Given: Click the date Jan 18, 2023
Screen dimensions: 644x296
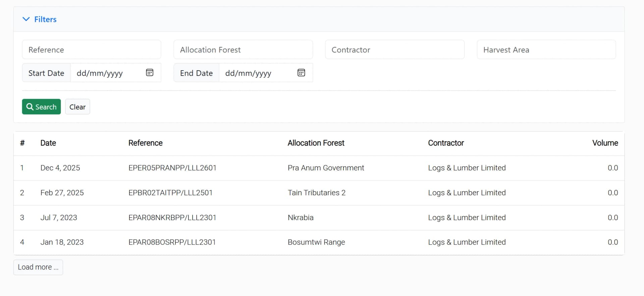Looking at the screenshot, I should 62,242.
